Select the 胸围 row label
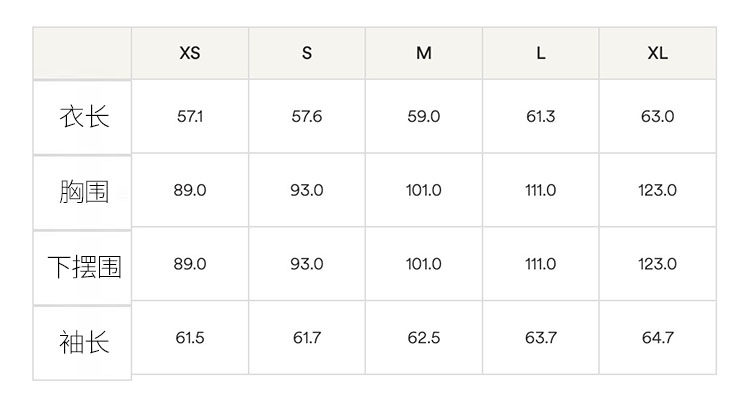750x400 pixels. coord(83,191)
